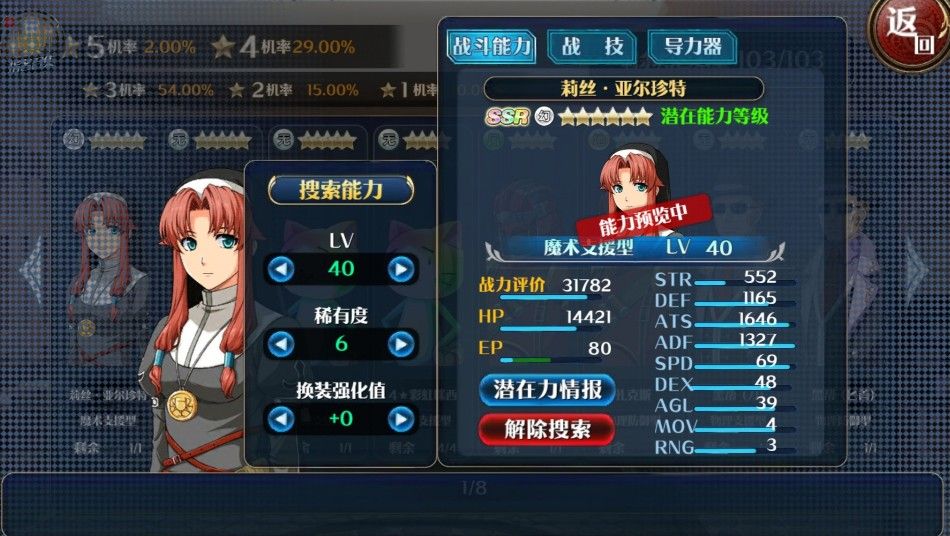Tap the red 返回 back button
The width and height of the screenshot is (950, 536).
point(909,33)
